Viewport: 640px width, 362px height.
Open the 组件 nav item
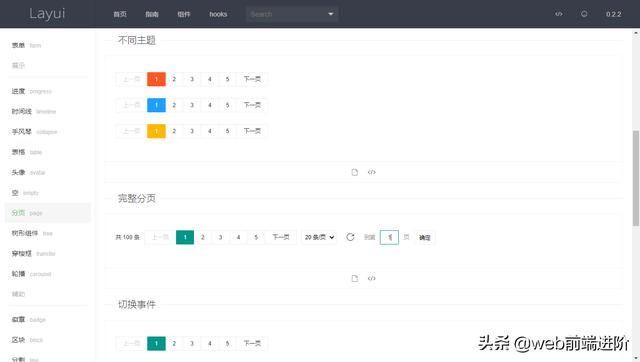click(x=184, y=14)
